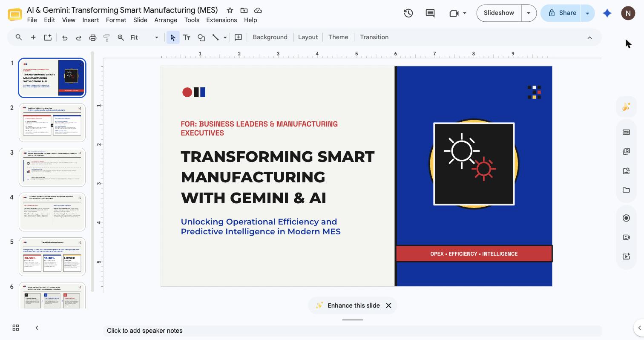The height and width of the screenshot is (340, 644).
Task: Click the zoom magnifier tool
Action: click(121, 37)
